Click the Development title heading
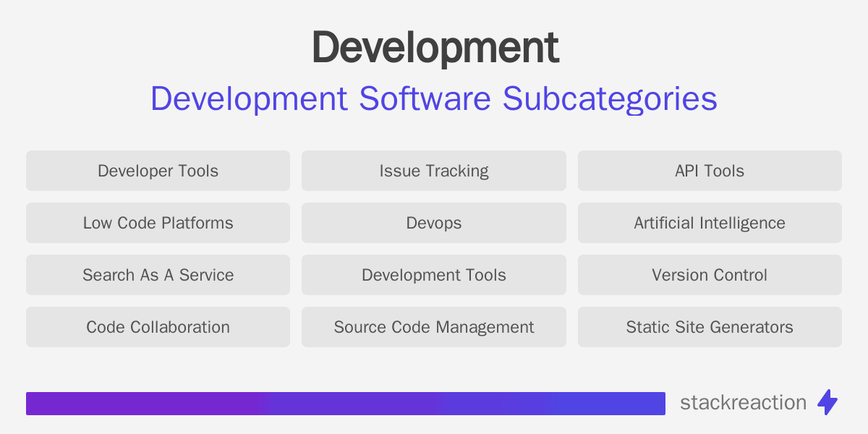Screen dimensions: 868x434 tap(434, 46)
